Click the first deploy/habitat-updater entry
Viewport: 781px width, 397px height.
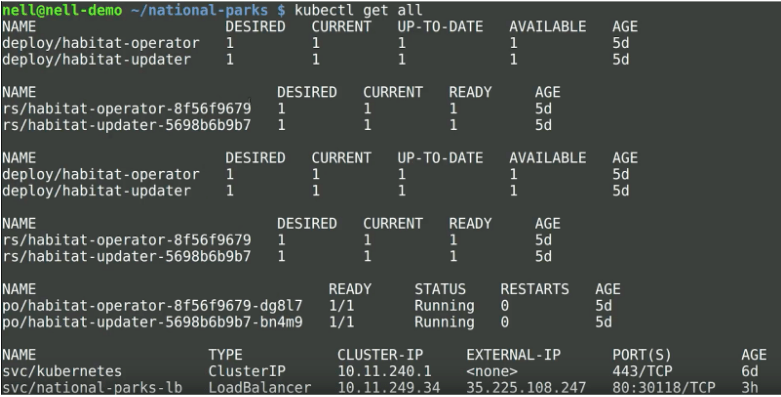click(x=97, y=60)
